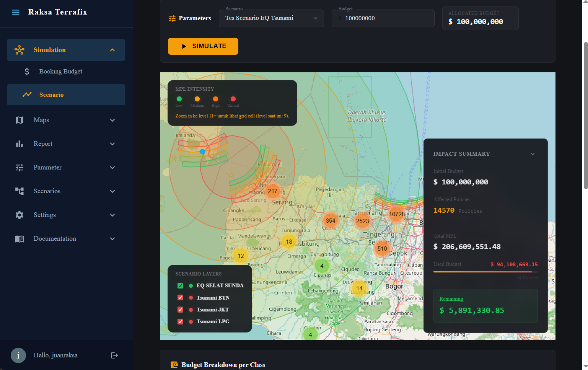Click the Budget Breakdown wallet icon
The image size is (588, 370).
(x=174, y=365)
